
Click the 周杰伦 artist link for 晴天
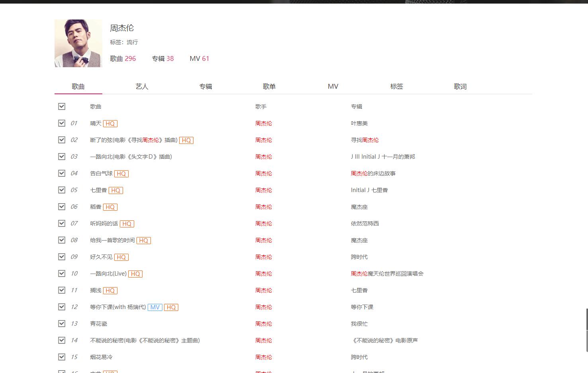(264, 123)
